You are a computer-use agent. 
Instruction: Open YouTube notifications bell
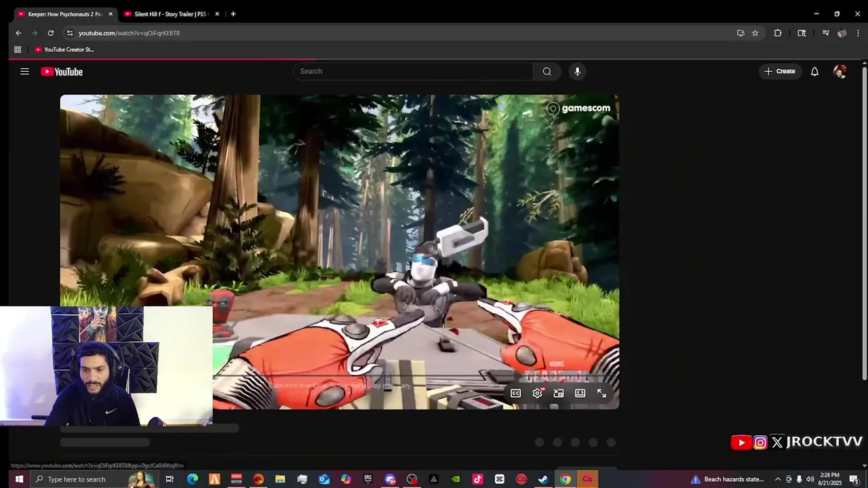pos(814,71)
